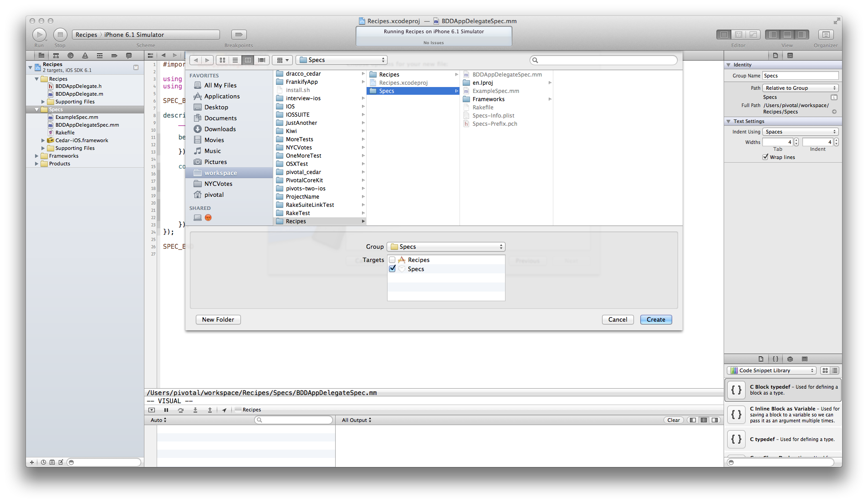The width and height of the screenshot is (868, 503).
Task: Switch file browser to icon view
Action: 222,60
